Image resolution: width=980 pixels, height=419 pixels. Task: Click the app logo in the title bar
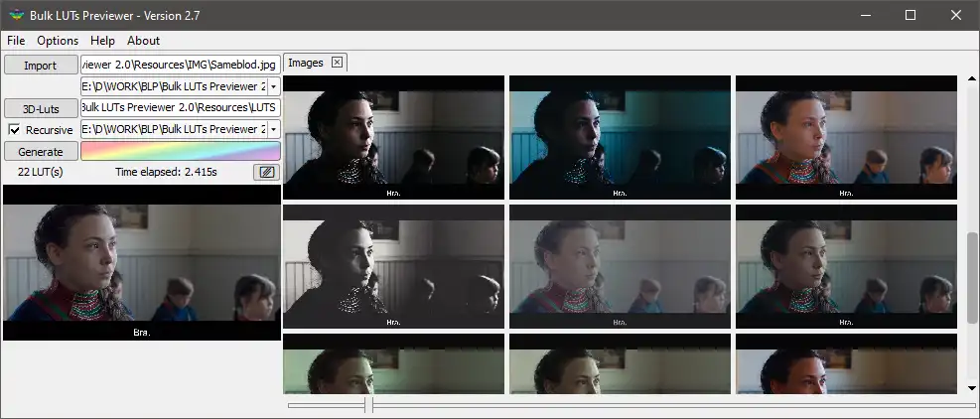click(16, 15)
